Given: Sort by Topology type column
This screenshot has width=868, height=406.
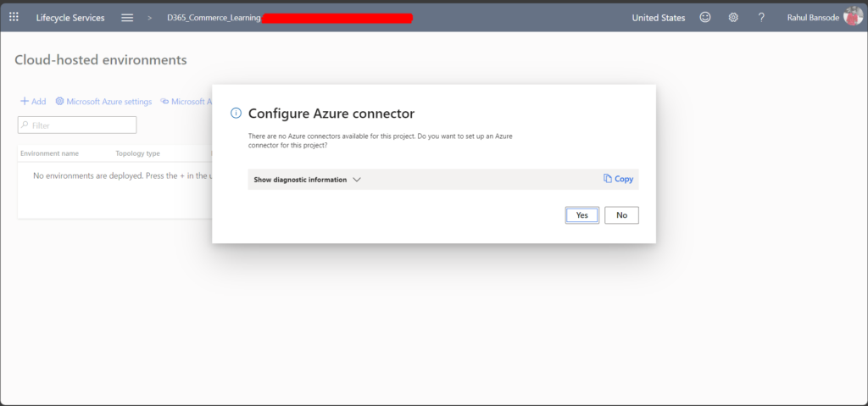Looking at the screenshot, I should point(138,153).
